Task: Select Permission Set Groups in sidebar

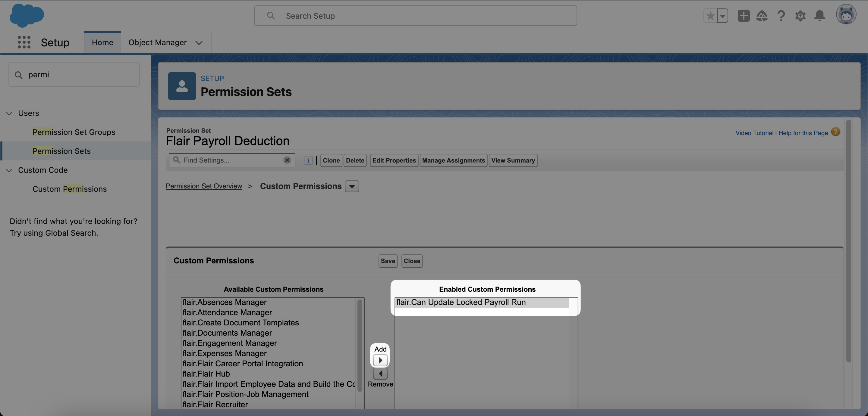Action: tap(74, 132)
